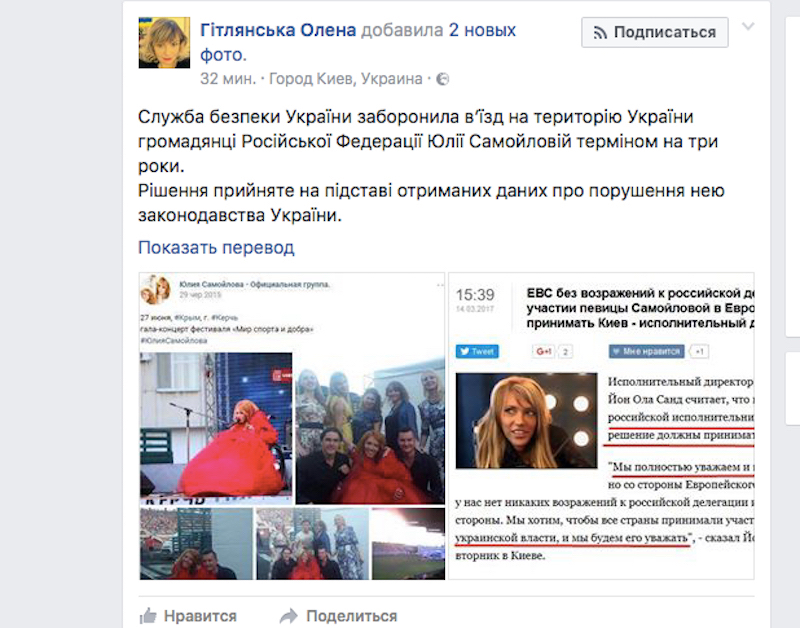Click the public globe privacy icon

pyautogui.click(x=442, y=79)
